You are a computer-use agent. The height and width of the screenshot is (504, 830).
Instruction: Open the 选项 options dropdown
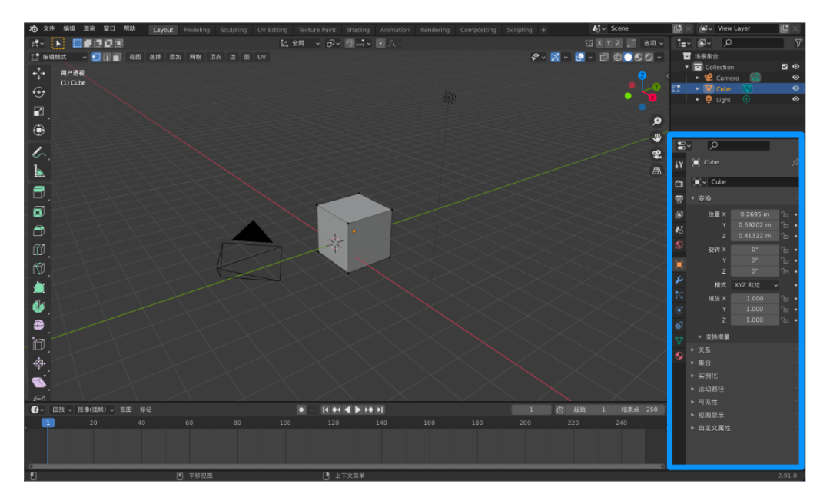pyautogui.click(x=653, y=44)
